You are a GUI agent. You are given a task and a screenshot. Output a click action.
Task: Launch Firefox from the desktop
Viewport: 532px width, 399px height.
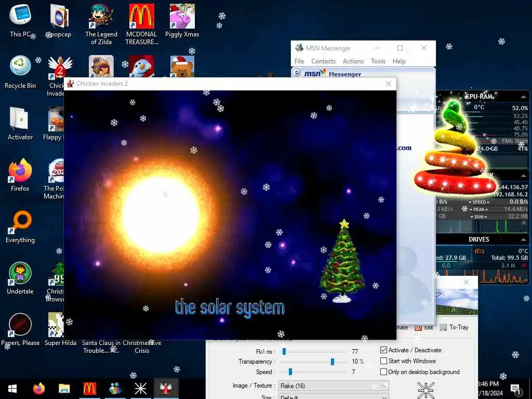(20, 175)
